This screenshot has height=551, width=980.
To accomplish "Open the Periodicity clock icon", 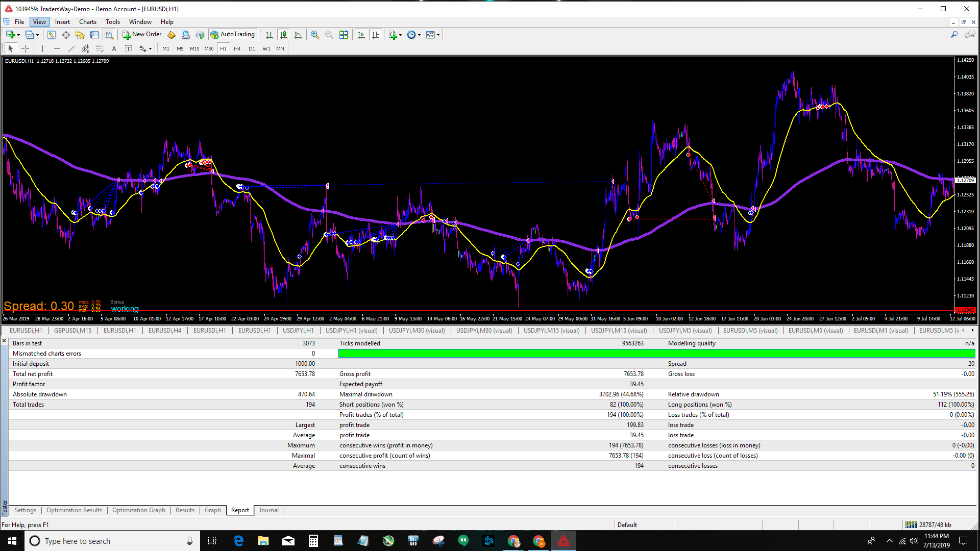I will (x=411, y=35).
